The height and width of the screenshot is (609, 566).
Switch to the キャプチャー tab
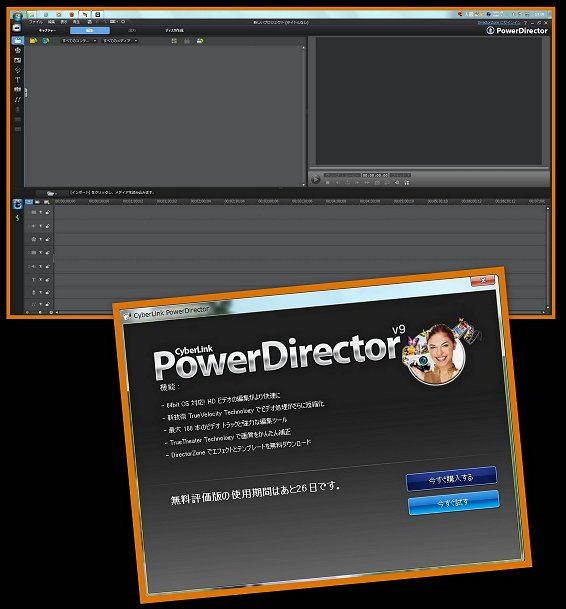click(47, 30)
